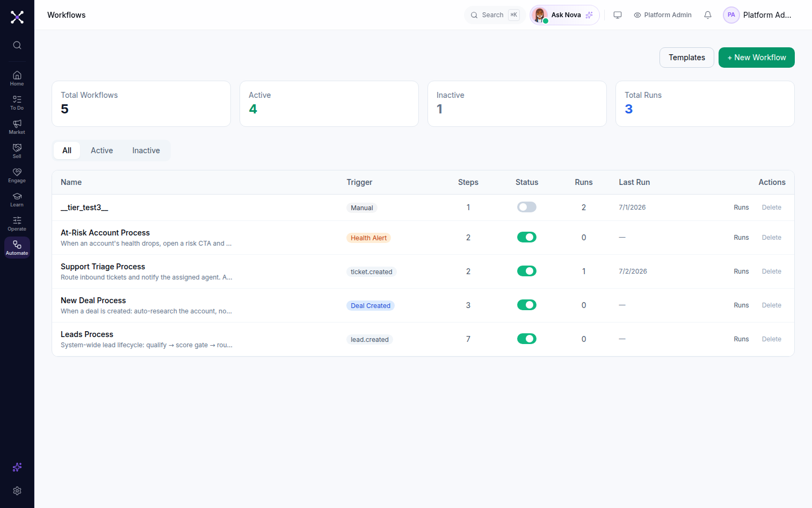The width and height of the screenshot is (812, 508).
Task: Open Support Triage Process workflow
Action: 103,267
